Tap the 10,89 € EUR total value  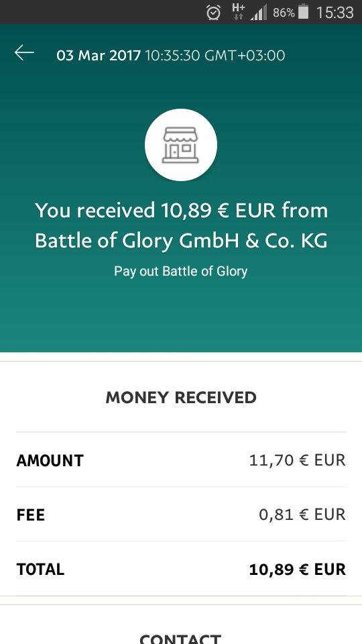coord(297,570)
